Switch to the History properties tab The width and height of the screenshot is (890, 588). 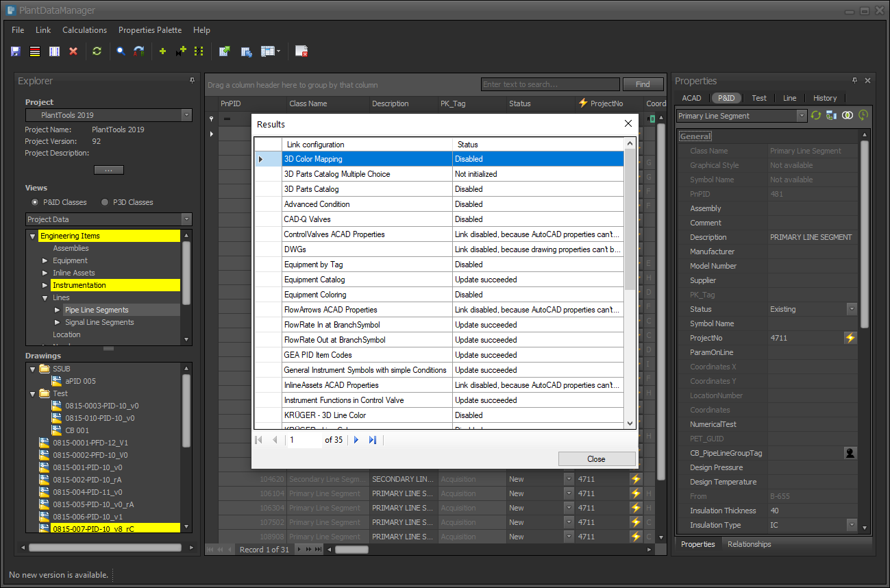pos(825,98)
